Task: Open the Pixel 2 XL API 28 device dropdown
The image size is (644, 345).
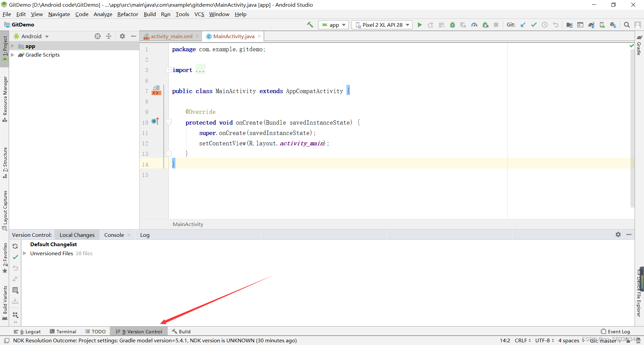Action: [382, 25]
